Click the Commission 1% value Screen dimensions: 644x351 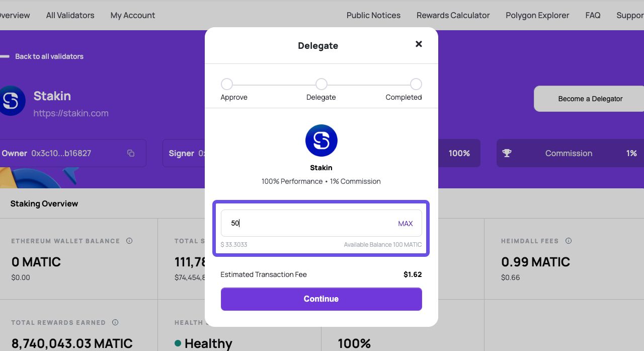coord(632,153)
